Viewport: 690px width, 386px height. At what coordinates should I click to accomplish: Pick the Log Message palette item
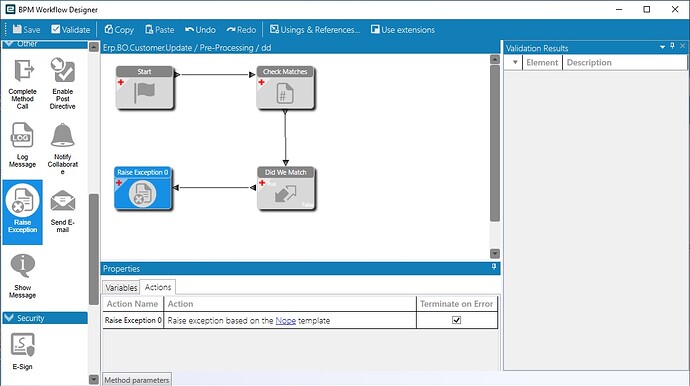tap(22, 145)
